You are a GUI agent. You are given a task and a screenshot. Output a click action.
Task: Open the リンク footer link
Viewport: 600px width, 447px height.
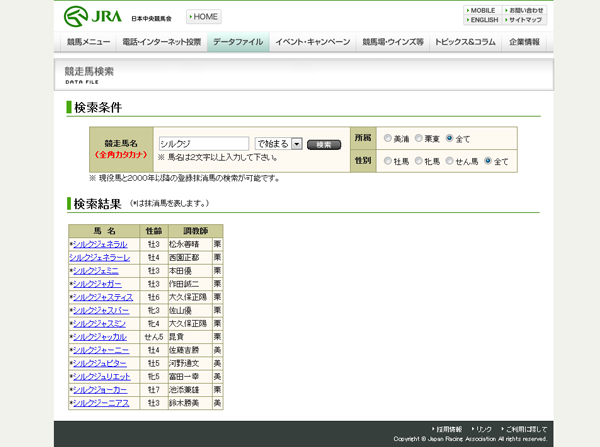pos(481,429)
